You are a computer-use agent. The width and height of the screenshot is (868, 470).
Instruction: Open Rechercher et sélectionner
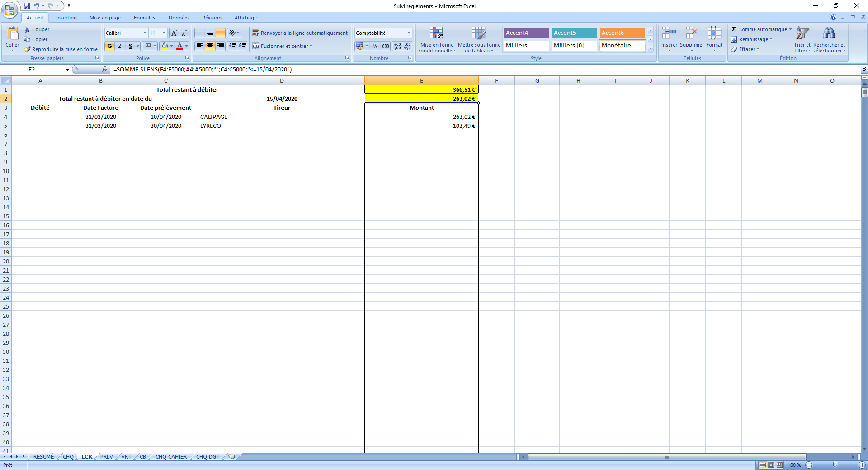829,40
